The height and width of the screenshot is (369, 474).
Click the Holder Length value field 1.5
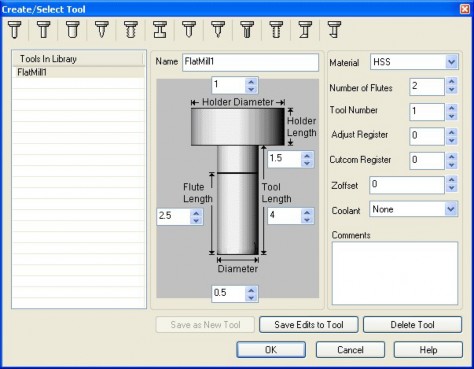(x=284, y=159)
